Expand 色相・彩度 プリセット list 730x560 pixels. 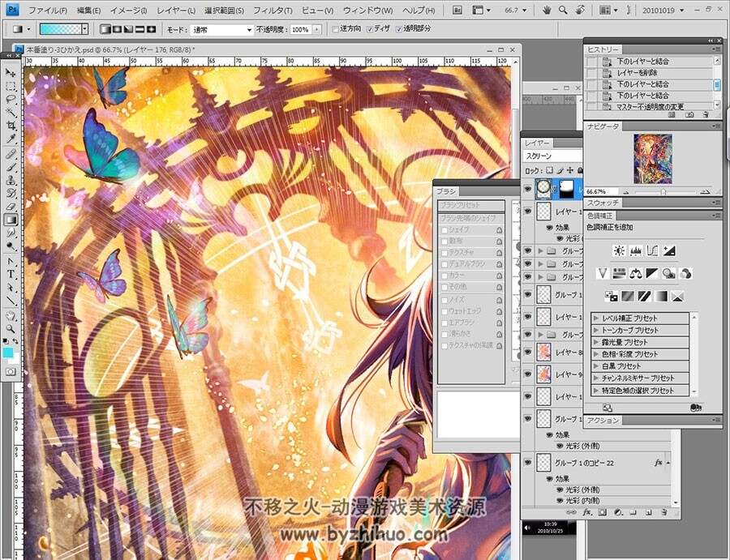[x=596, y=354]
